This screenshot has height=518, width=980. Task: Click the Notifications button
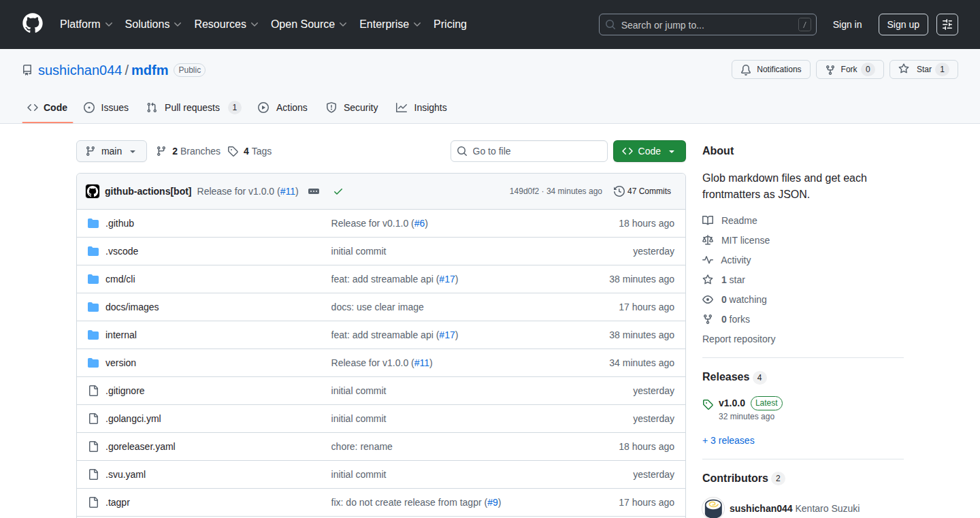point(771,69)
